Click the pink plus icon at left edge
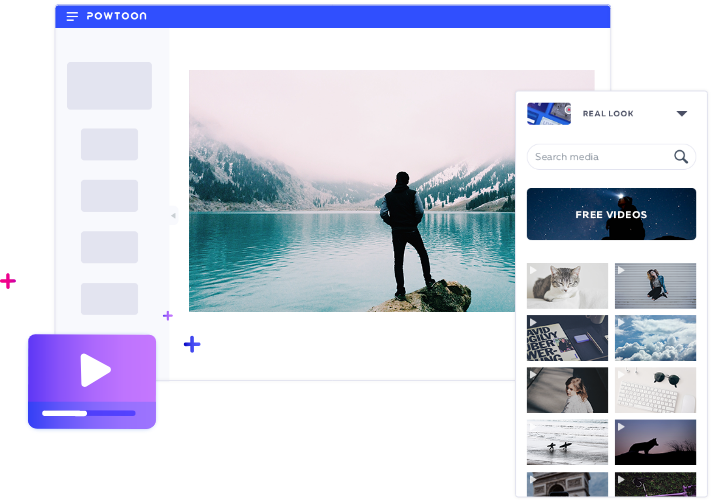 (8, 281)
